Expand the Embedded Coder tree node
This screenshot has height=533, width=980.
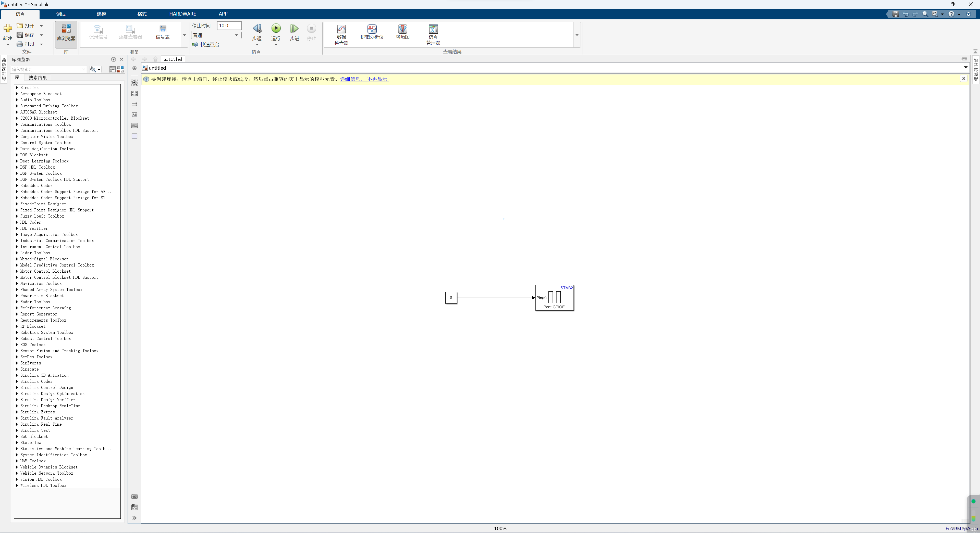tap(17, 185)
